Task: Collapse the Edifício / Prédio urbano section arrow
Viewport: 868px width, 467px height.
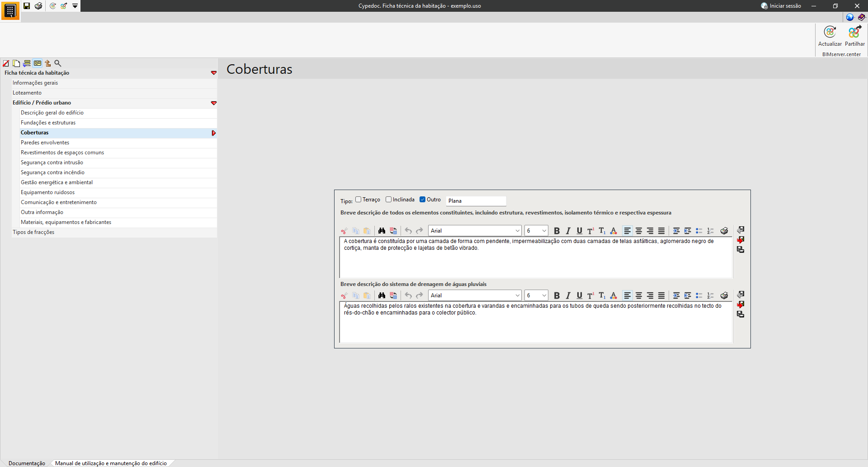Action: click(x=214, y=103)
